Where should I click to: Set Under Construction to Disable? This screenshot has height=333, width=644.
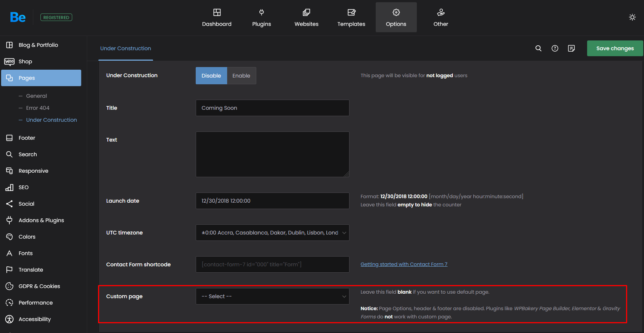coord(211,76)
